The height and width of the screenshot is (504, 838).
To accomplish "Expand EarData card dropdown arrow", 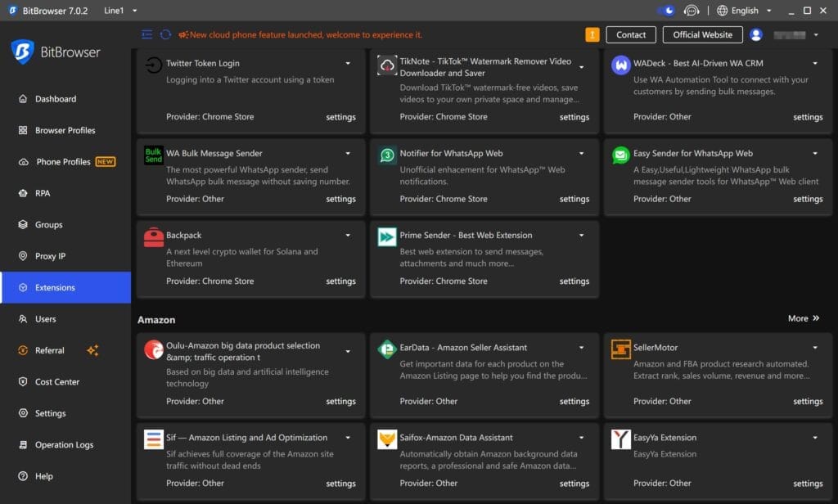I will coord(582,348).
